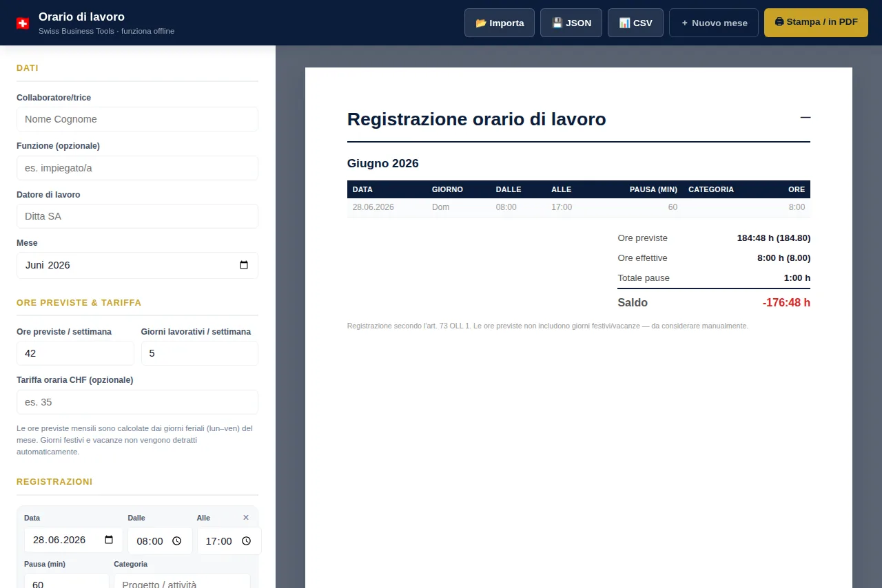Click the Funzione (opzionale) input
The width and height of the screenshot is (882, 588).
coord(137,168)
